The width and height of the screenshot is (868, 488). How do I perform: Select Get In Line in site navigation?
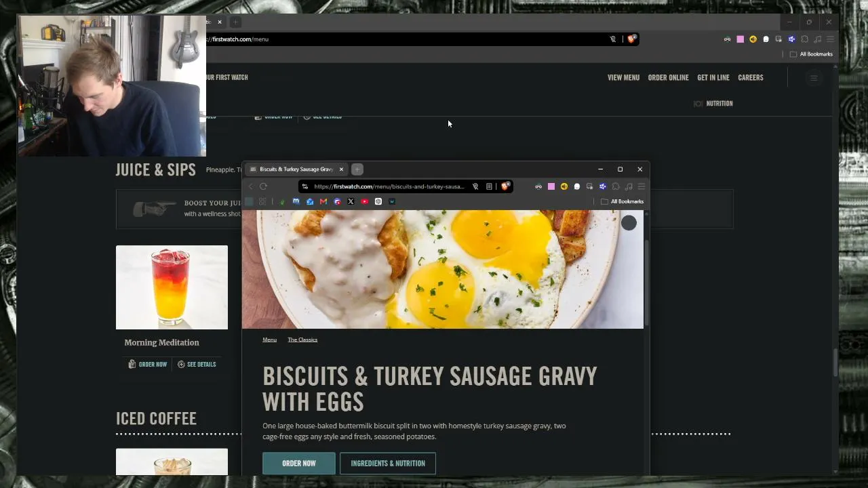pos(713,77)
